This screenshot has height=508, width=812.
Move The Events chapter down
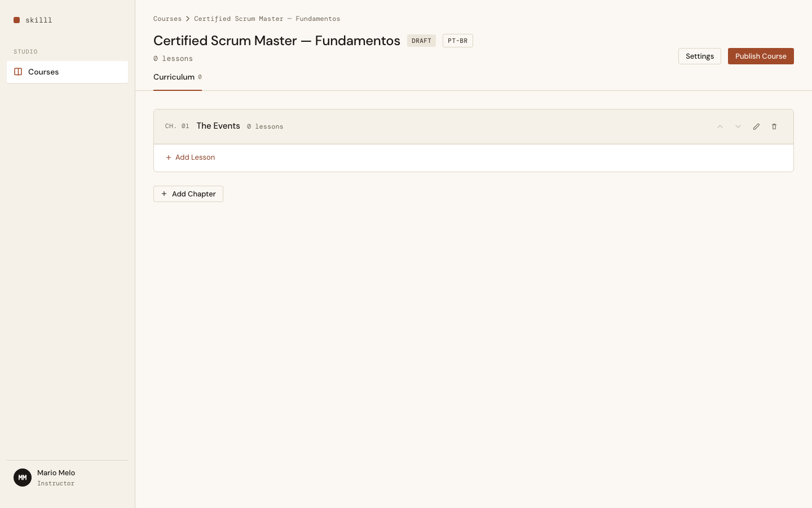coord(738,126)
